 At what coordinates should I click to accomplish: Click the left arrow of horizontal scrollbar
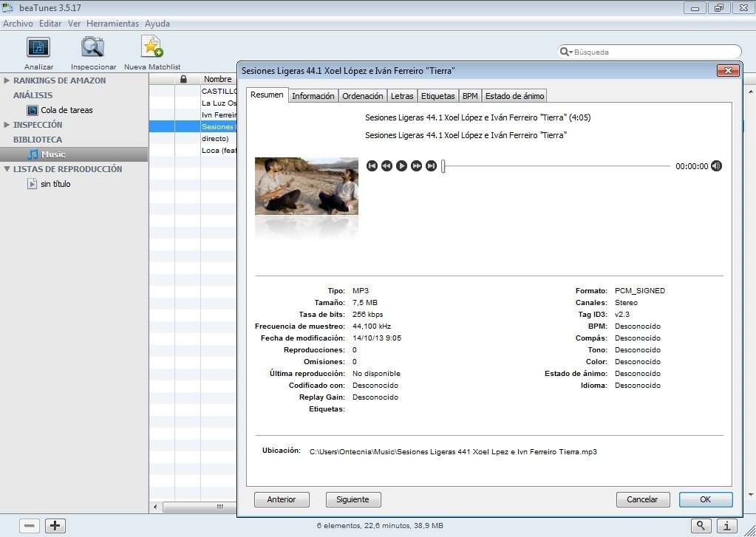(155, 507)
